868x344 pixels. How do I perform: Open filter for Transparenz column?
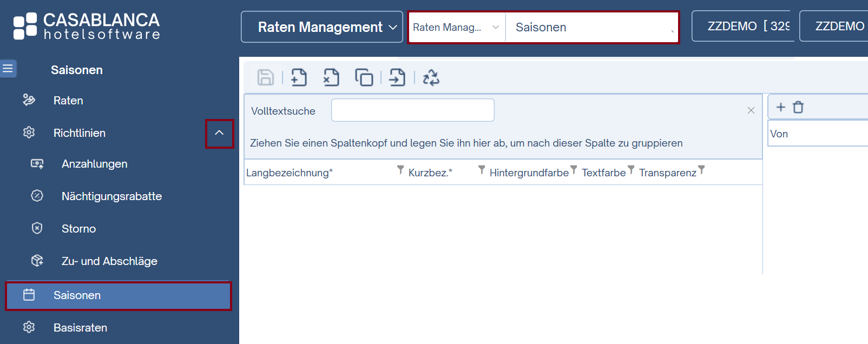pos(701,170)
